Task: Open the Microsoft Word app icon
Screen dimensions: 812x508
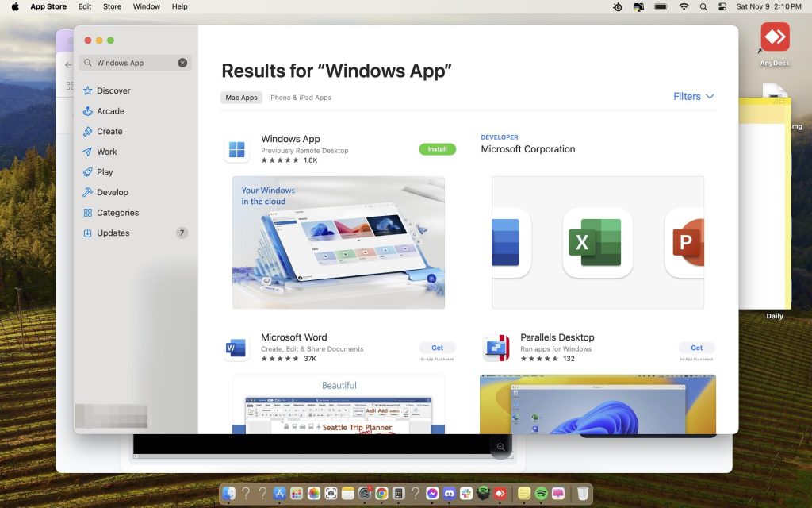Action: pos(236,348)
